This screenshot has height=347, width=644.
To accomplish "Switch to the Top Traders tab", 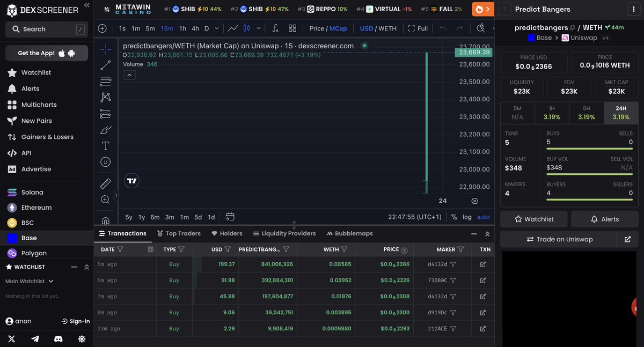I will 179,233.
